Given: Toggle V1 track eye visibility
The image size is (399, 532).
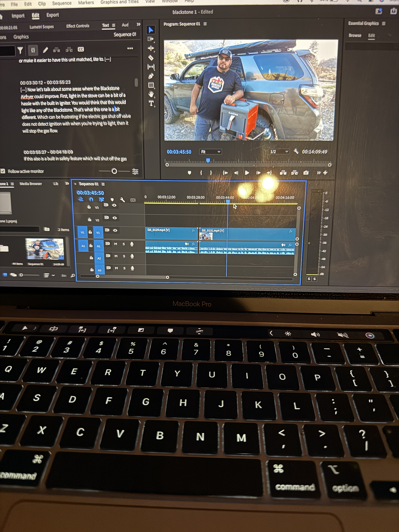Looking at the screenshot, I should 115,230.
